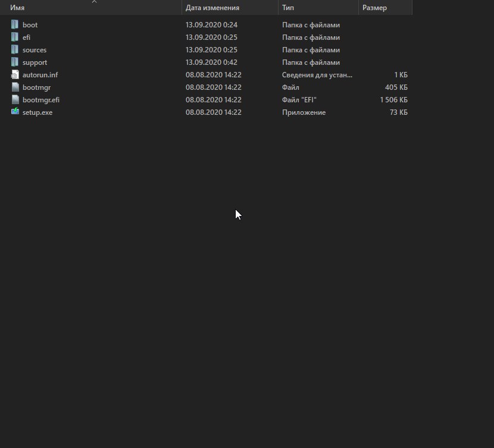Viewport: 494px width, 448px height.
Task: Click the autorun.inf file name
Action: tap(40, 75)
